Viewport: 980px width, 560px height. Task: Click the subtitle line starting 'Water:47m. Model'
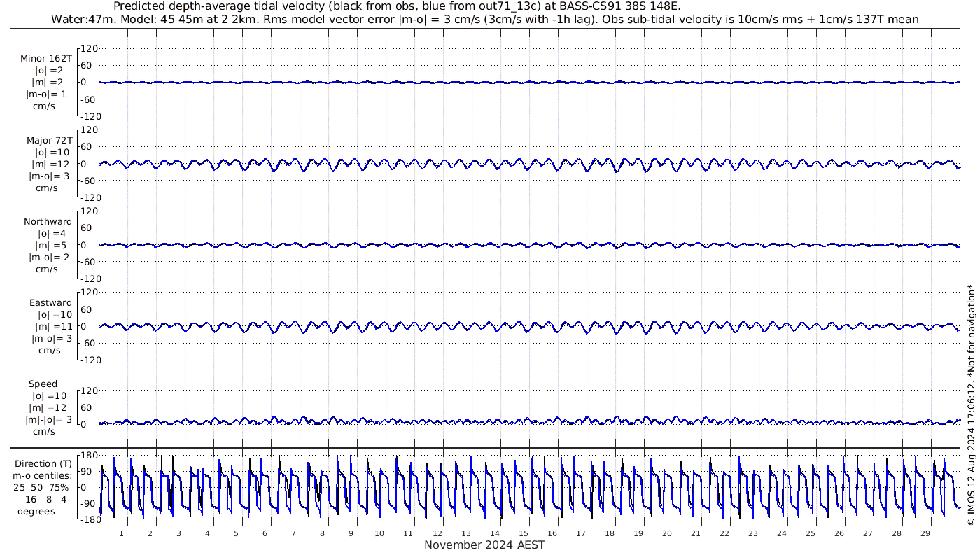[x=484, y=19]
